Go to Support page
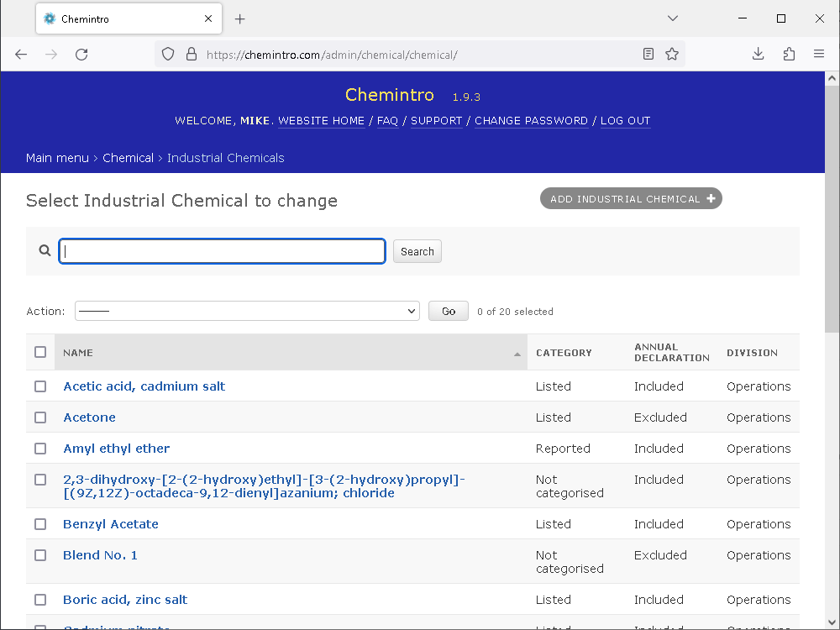 coord(436,120)
